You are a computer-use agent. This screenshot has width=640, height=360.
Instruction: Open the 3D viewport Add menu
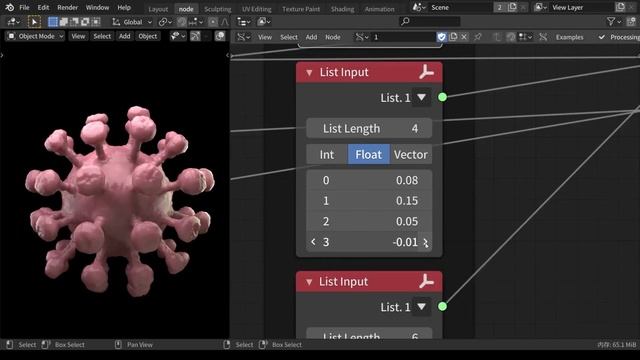pos(124,36)
